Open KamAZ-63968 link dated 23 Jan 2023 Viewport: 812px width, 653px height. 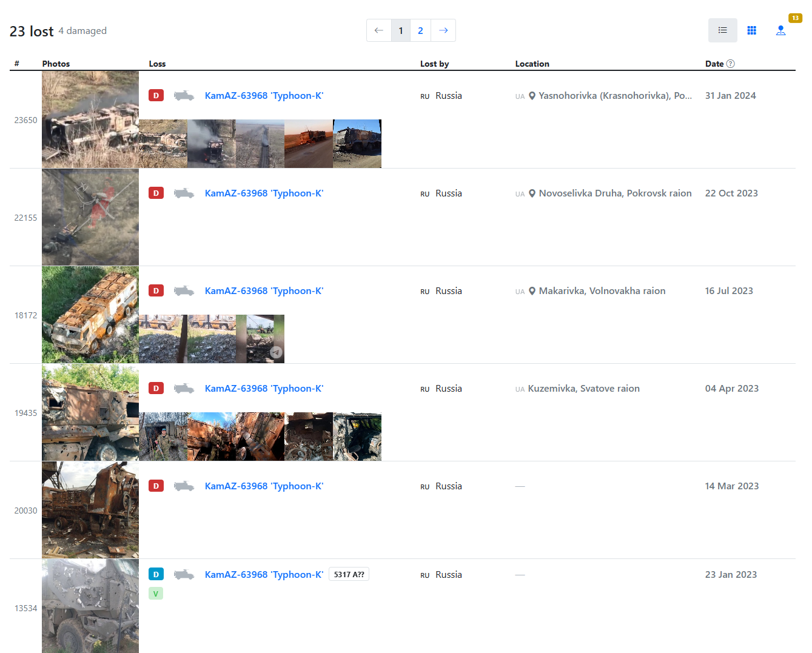tap(264, 575)
